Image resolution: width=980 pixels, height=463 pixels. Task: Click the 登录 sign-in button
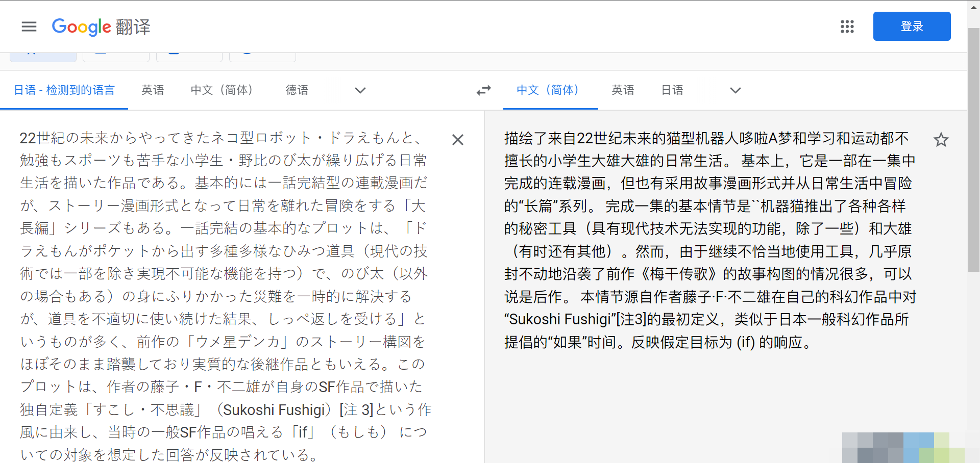(x=912, y=26)
